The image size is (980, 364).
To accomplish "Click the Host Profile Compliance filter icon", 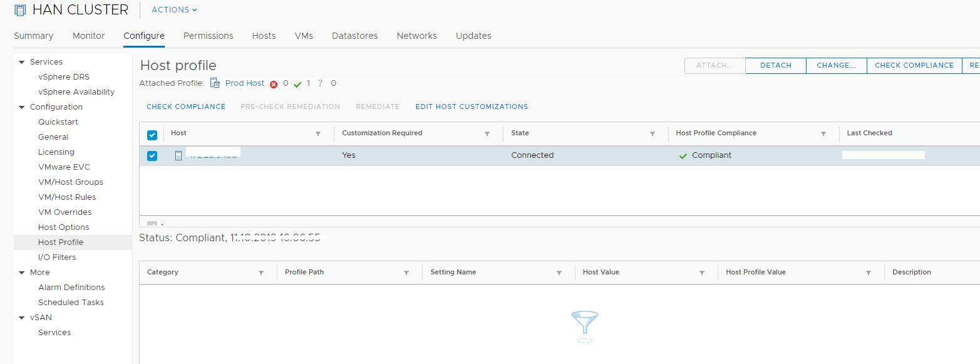I will [824, 134].
